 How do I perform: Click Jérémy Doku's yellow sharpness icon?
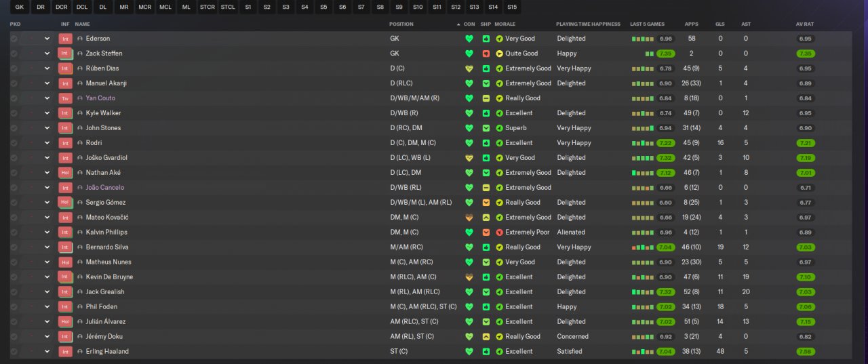tap(486, 337)
